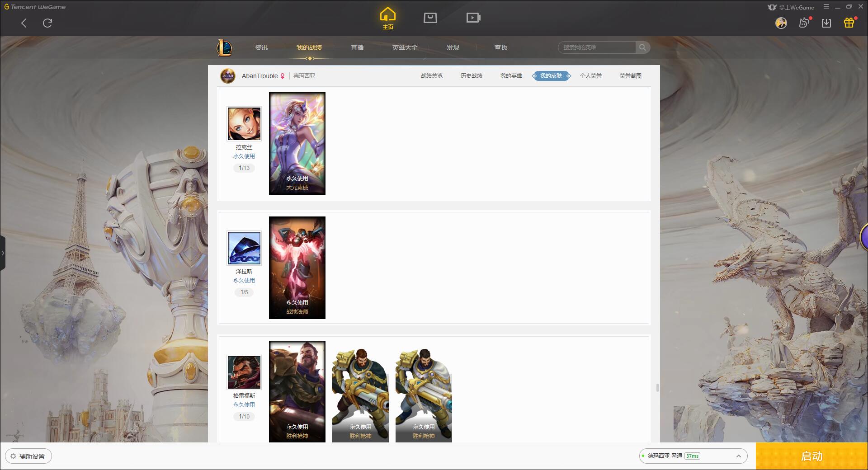This screenshot has width=868, height=470.
Task: Switch to the 英雄大全 tab
Action: click(x=405, y=47)
